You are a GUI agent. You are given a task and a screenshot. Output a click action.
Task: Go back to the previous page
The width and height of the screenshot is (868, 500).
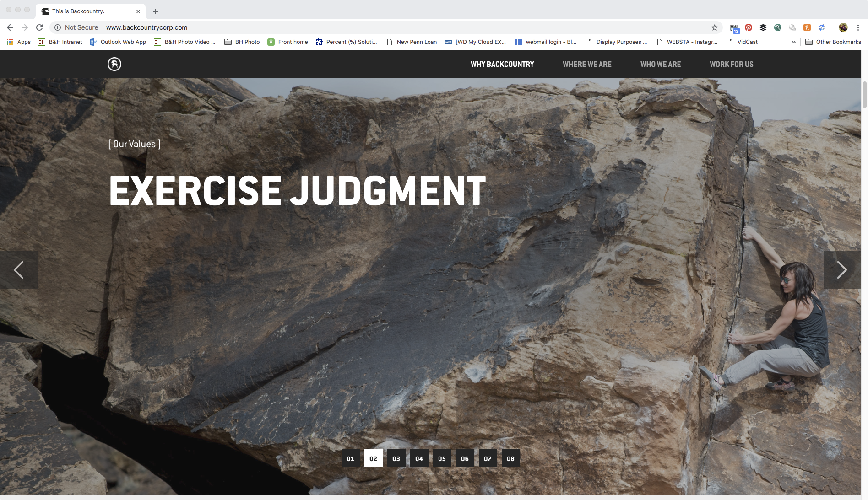10,27
